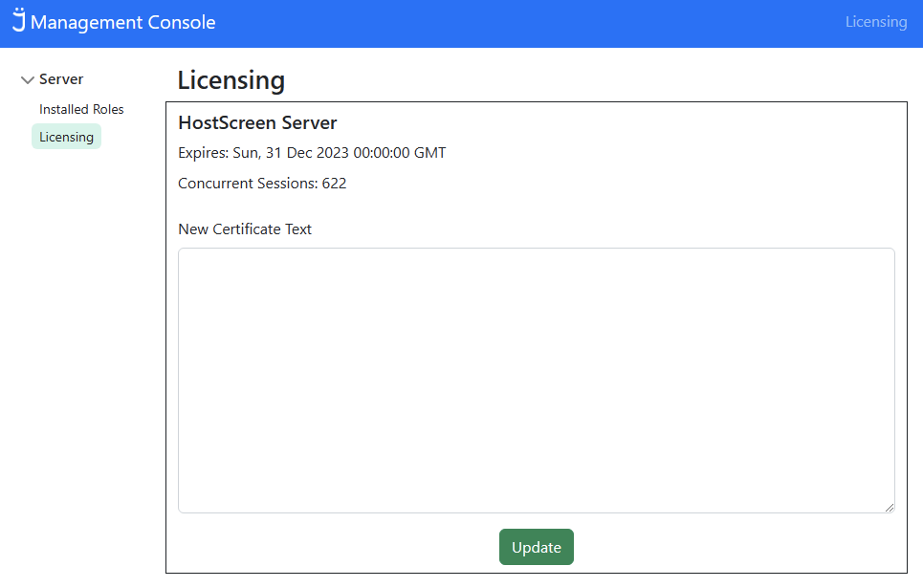Click the HostScreen Server panel heading
This screenshot has height=588, width=923.
pos(256,122)
